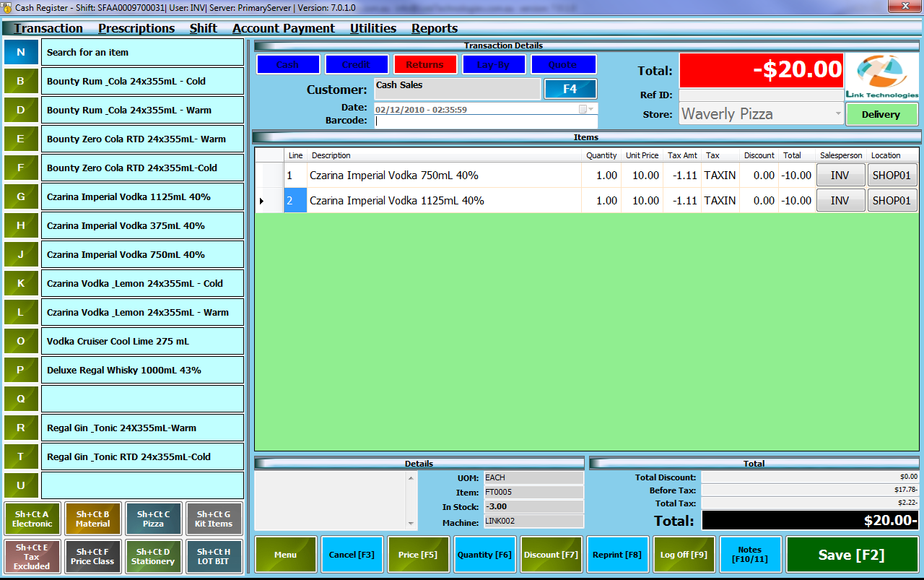The width and height of the screenshot is (924, 580).
Task: Open the Transaction menu
Action: coord(48,28)
